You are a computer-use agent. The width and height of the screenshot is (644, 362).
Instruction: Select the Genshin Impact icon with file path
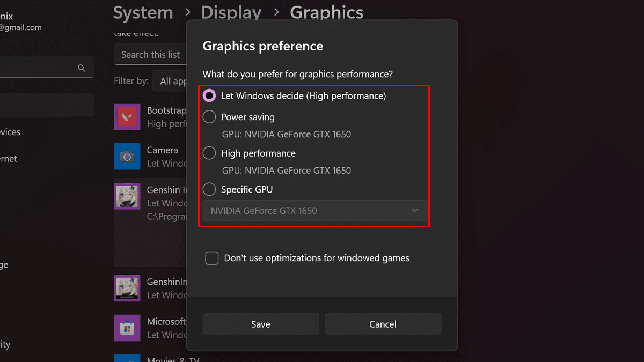pyautogui.click(x=127, y=196)
